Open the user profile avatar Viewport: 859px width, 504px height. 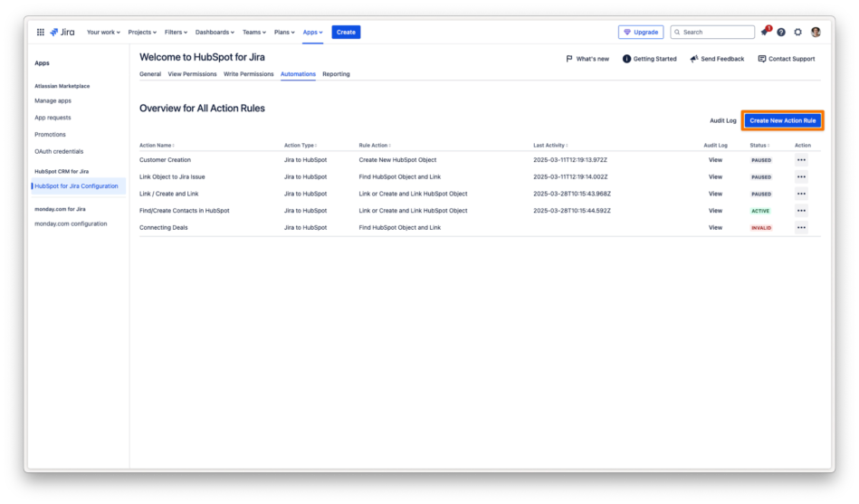pyautogui.click(x=816, y=33)
